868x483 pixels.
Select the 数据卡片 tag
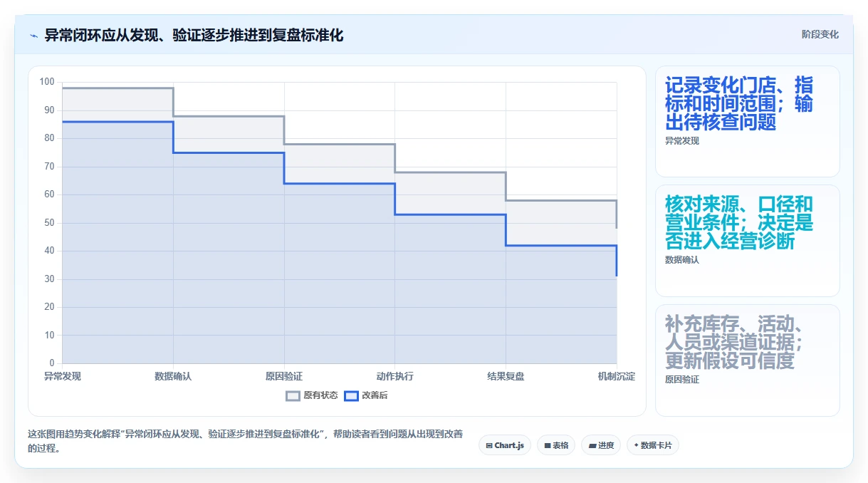[653, 445]
